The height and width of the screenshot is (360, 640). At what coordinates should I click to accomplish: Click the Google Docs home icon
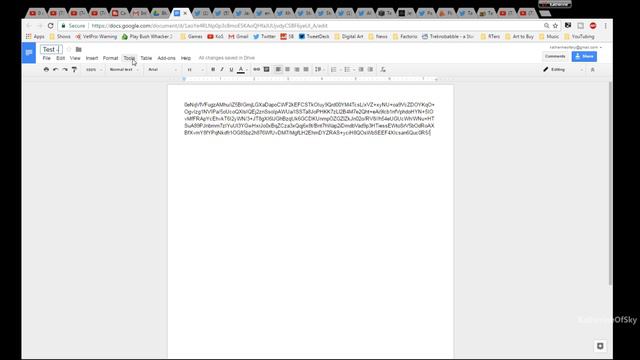[x=29, y=53]
